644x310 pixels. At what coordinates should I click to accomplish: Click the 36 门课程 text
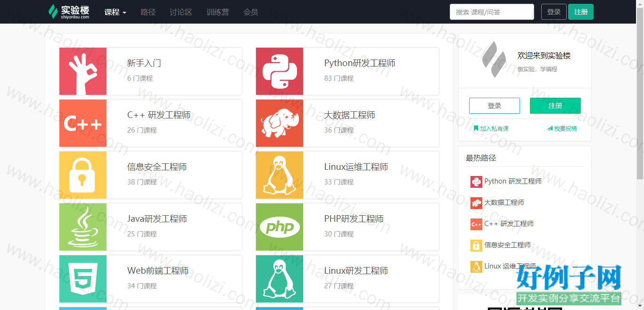(339, 130)
